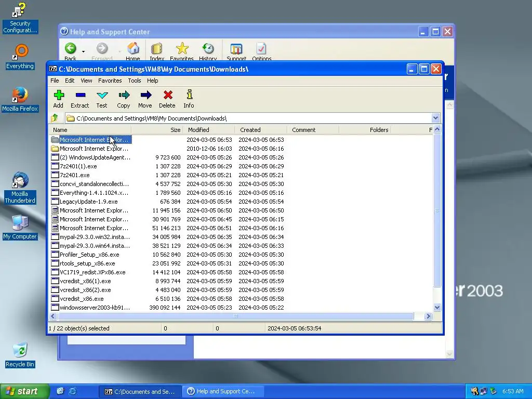Select the 7z2401(1).exe file icon
This screenshot has height=399, width=532.
55,166
